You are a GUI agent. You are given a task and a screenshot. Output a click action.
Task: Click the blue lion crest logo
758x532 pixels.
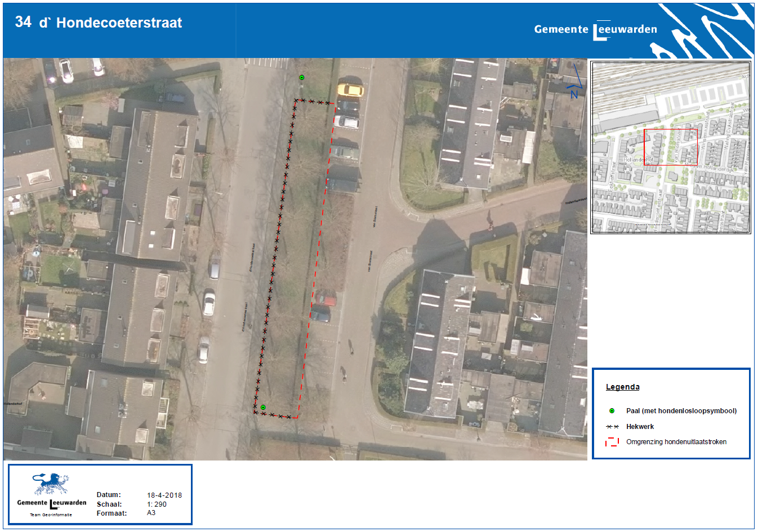click(51, 484)
